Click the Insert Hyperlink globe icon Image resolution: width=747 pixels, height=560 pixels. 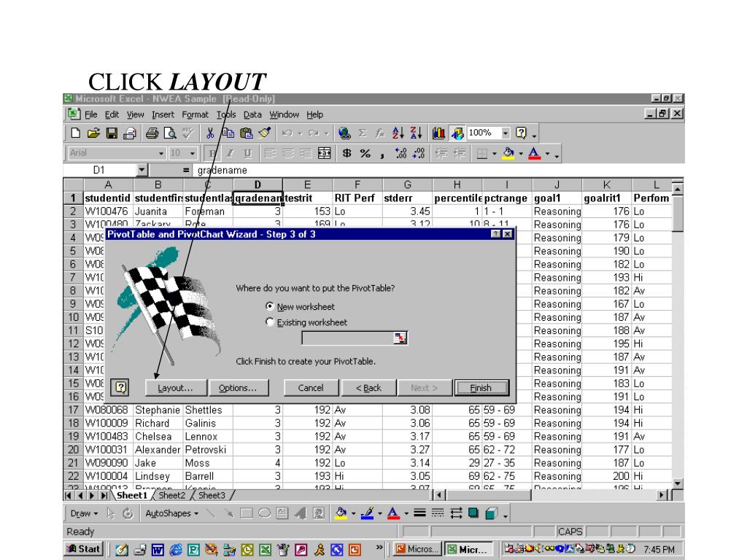[344, 133]
